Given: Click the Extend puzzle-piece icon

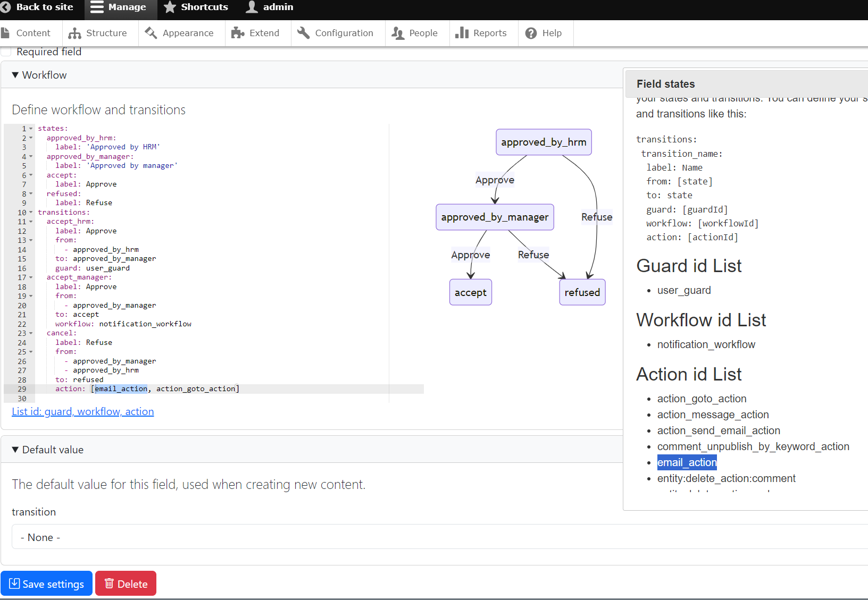Looking at the screenshot, I should point(238,32).
